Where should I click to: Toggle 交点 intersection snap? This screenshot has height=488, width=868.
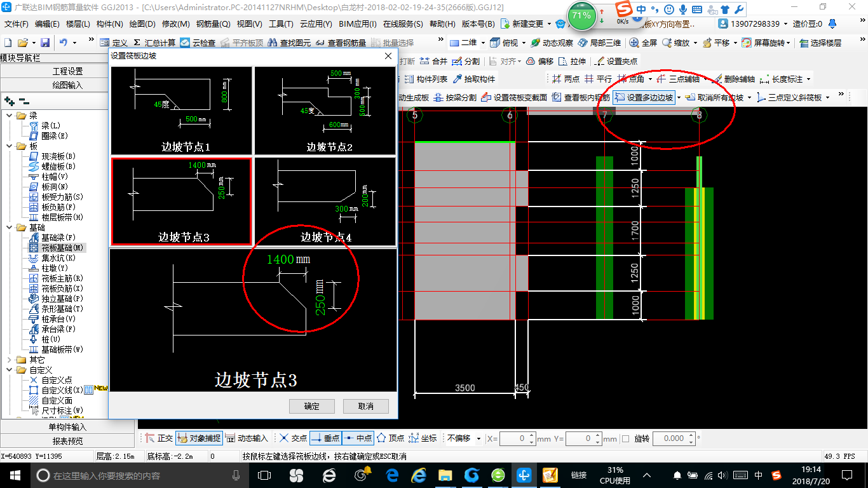coord(294,438)
